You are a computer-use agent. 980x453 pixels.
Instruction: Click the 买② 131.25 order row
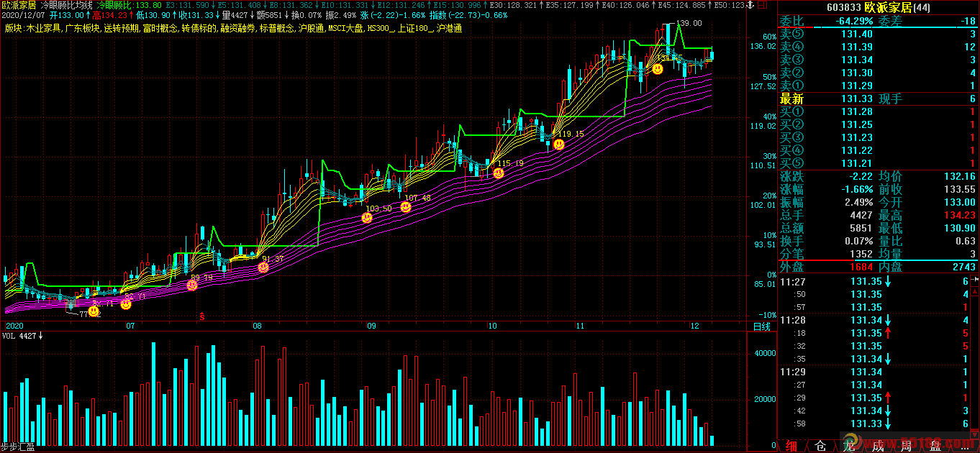point(879,124)
